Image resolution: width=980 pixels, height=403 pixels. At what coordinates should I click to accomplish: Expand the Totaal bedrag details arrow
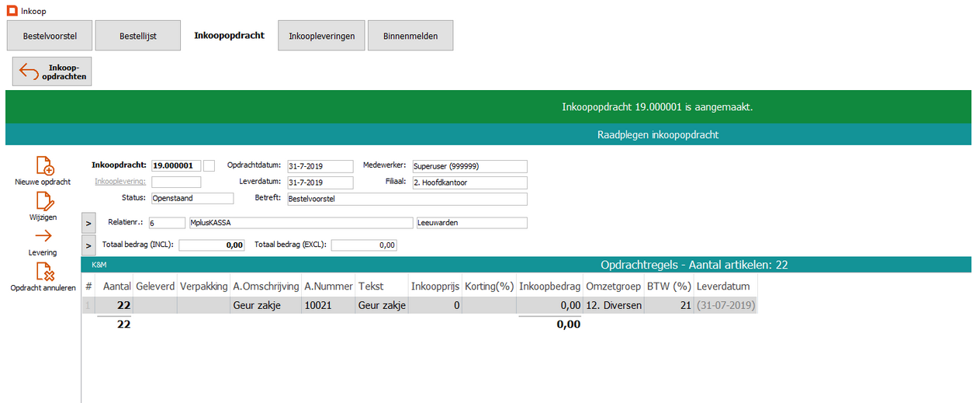click(x=88, y=246)
